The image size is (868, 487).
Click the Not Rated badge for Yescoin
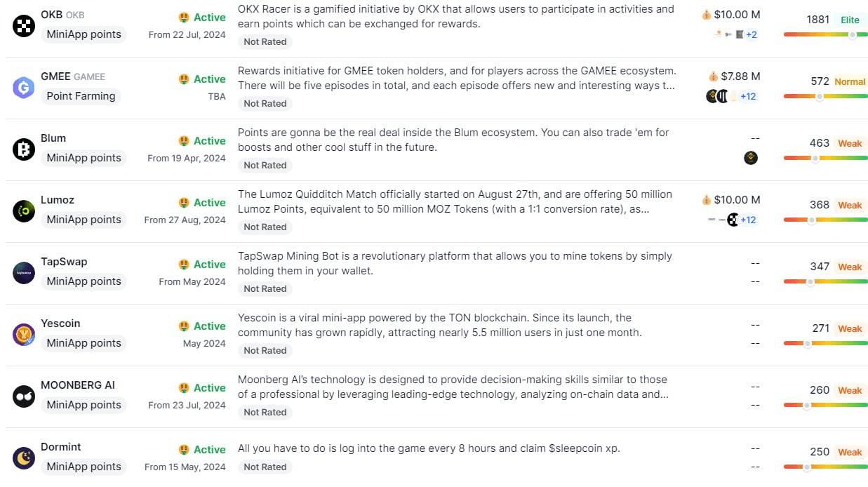pyautogui.click(x=265, y=350)
